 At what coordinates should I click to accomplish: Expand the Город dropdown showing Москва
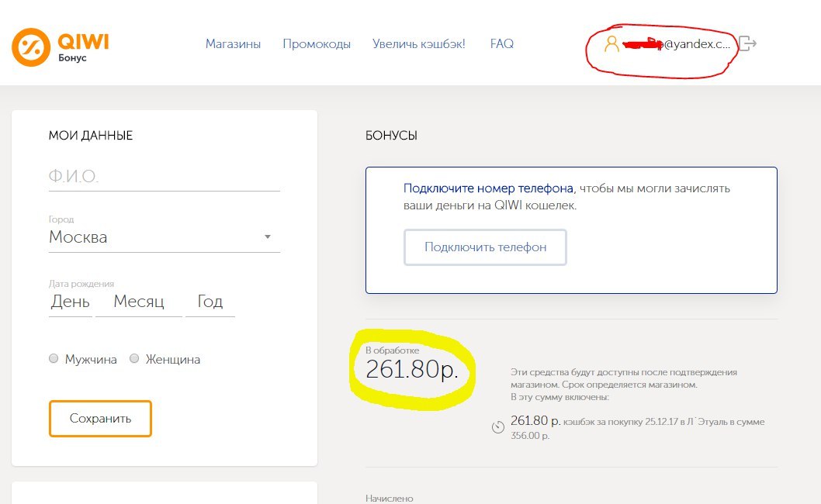165,237
